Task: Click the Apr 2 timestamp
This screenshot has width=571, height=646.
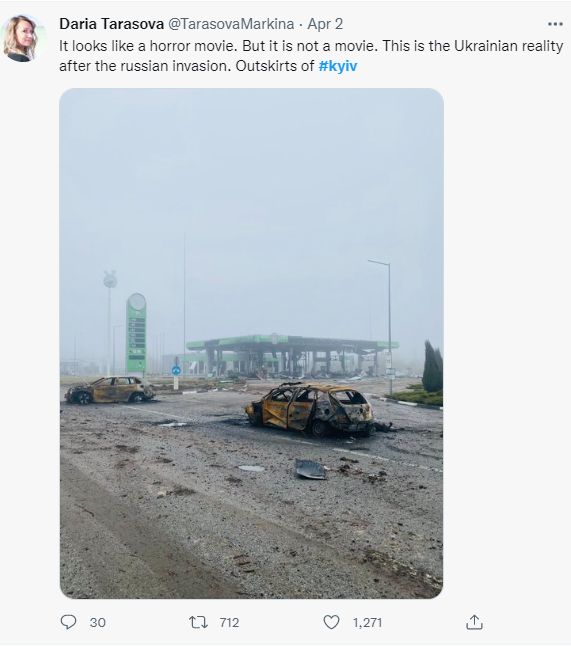Action: coord(325,24)
